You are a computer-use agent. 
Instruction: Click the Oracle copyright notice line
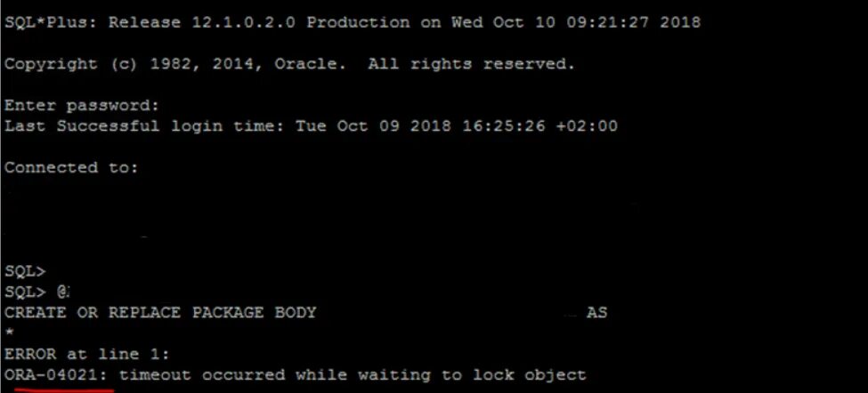point(289,64)
